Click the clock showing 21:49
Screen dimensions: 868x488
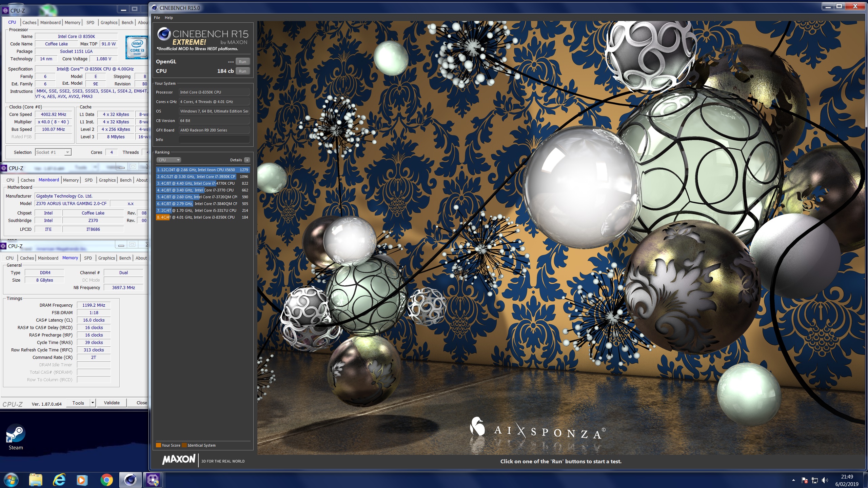click(x=847, y=476)
